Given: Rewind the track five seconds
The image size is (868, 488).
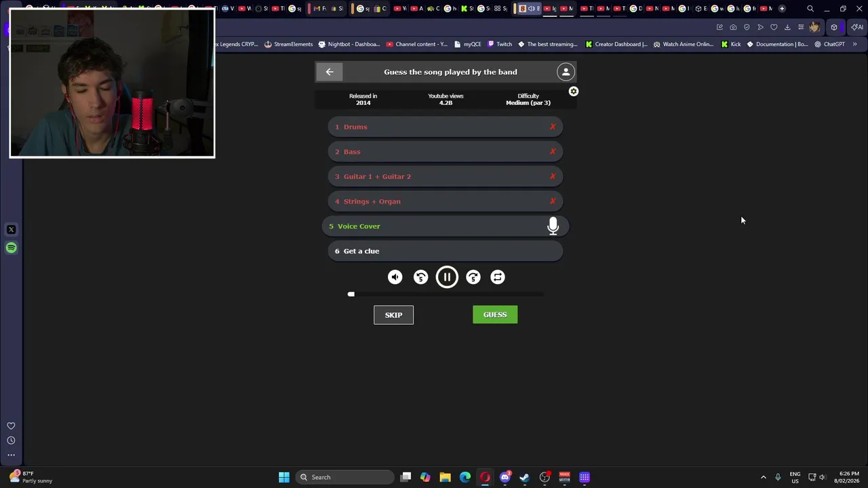Looking at the screenshot, I should pyautogui.click(x=420, y=277).
